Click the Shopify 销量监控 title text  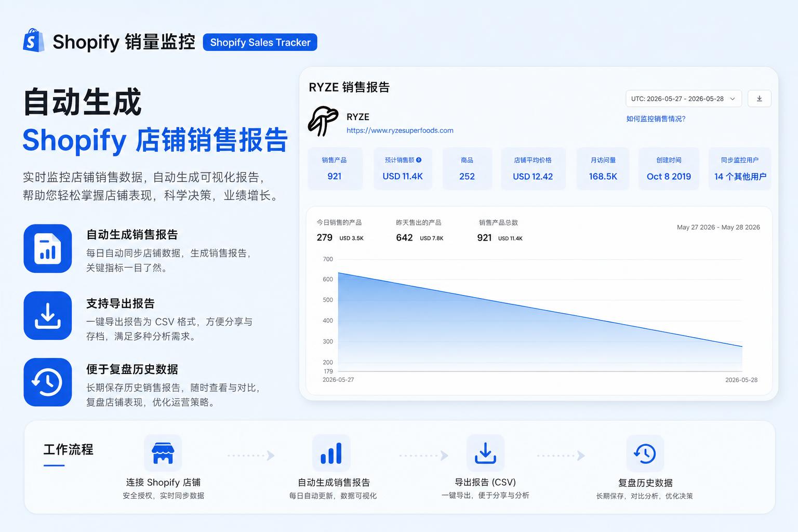point(124,42)
